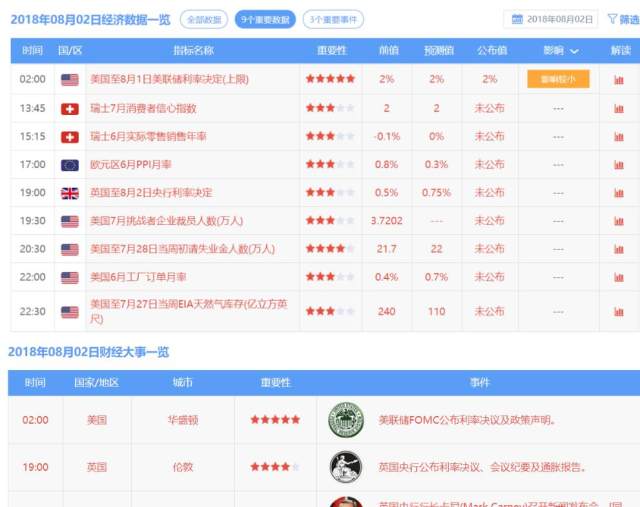Image resolution: width=640 pixels, height=507 pixels.
Task: Click the calendar icon beside the date
Action: (517, 19)
